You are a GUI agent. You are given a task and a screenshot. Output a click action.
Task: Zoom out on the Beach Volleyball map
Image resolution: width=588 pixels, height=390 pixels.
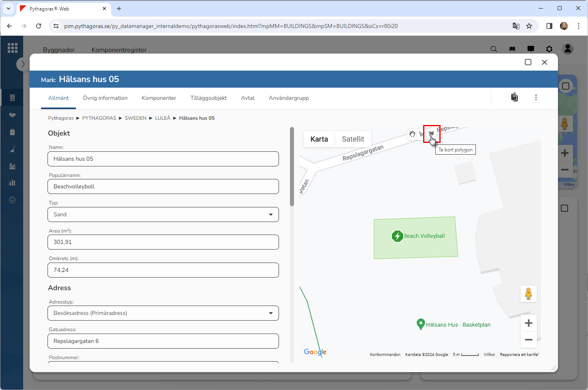[x=528, y=340]
